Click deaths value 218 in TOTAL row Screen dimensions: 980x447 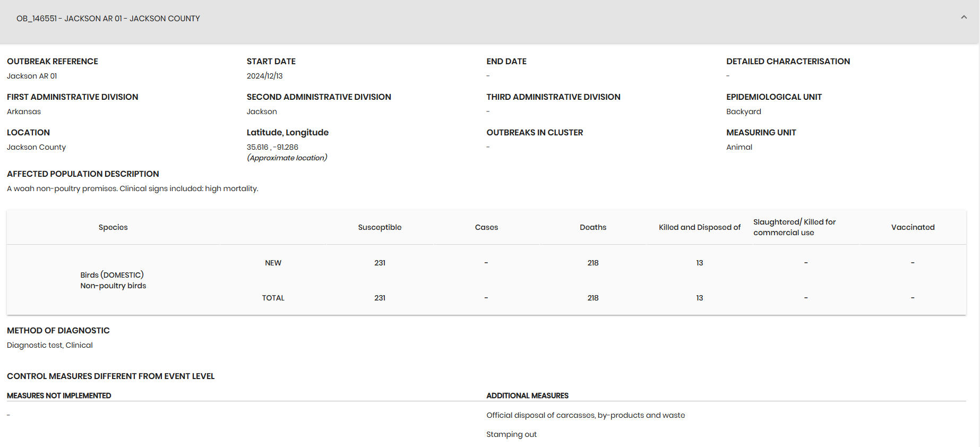593,298
